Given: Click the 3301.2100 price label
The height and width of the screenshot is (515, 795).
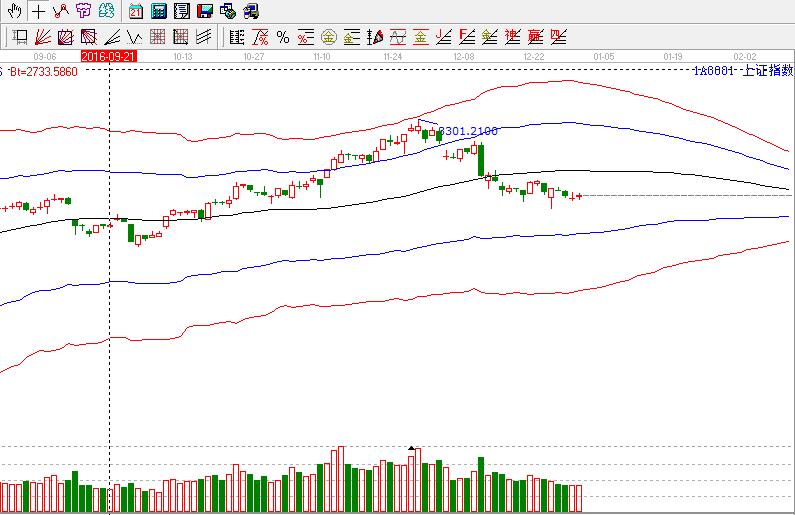Looking at the screenshot, I should (468, 131).
